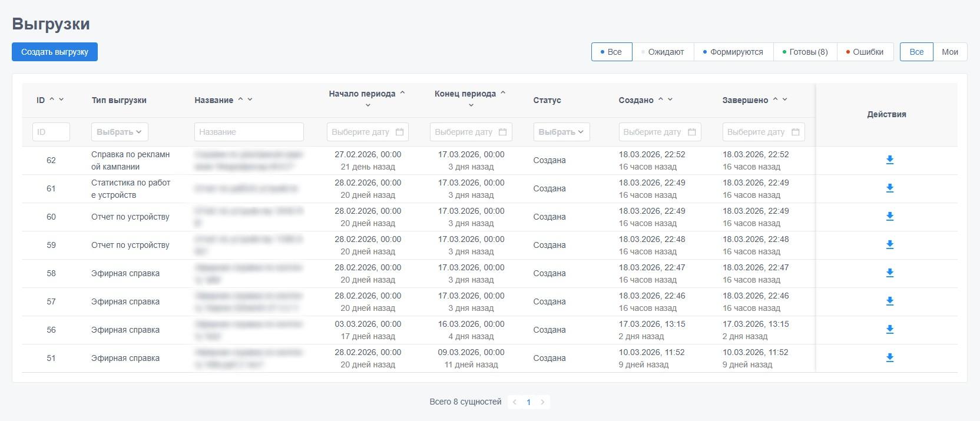The width and height of the screenshot is (980, 421).
Task: Sort Завершено column descending
Action: tap(784, 100)
